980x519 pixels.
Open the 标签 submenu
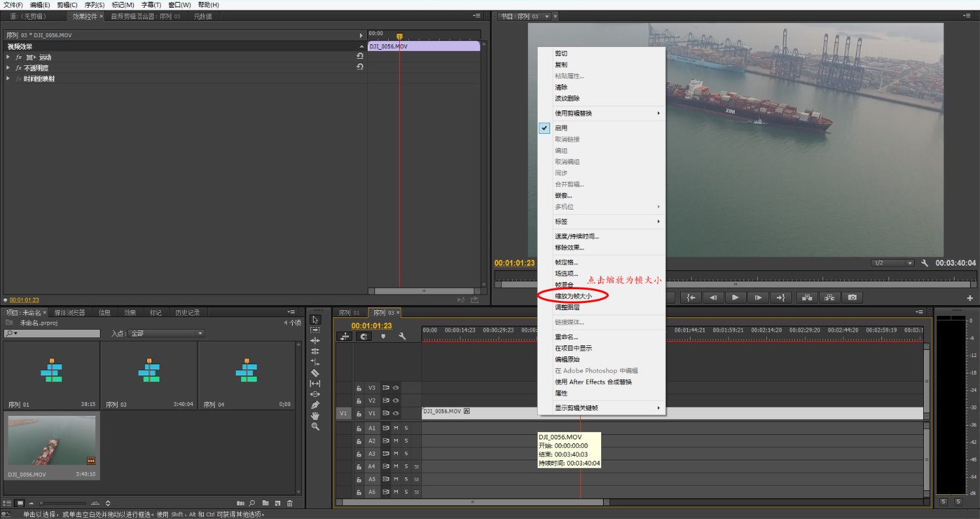point(601,222)
